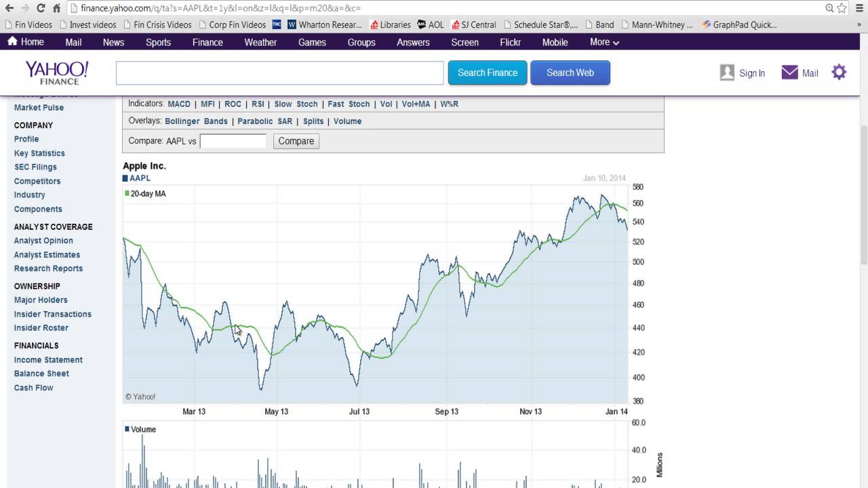
Task: Open Games in the Yahoo navigation bar
Action: coord(312,42)
